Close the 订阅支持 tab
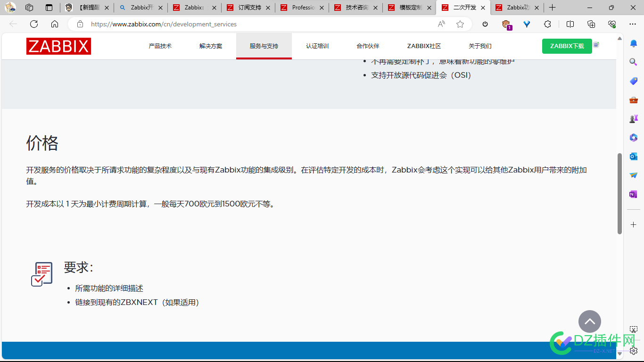The image size is (644, 362). pyautogui.click(x=268, y=8)
